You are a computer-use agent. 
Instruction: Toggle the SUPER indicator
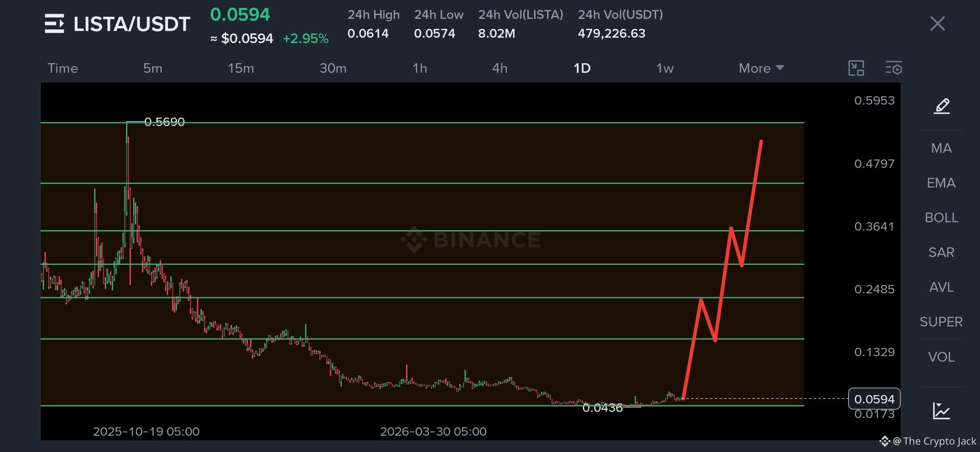coord(941,322)
